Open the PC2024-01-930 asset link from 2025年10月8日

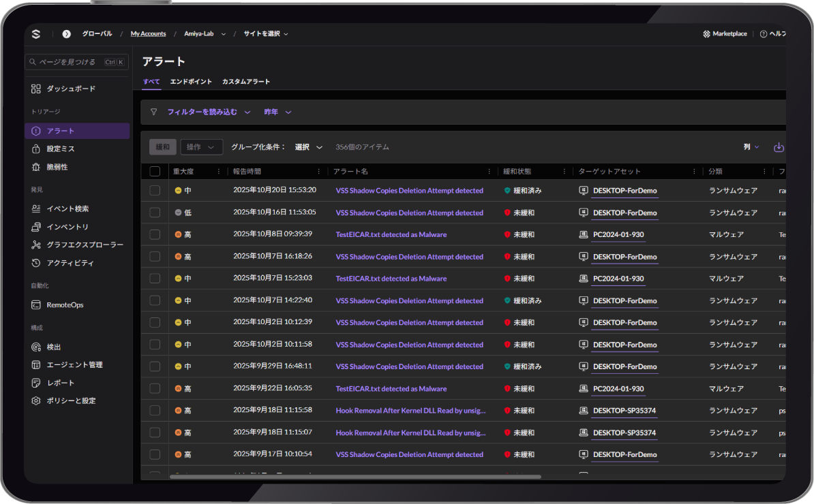pos(618,235)
